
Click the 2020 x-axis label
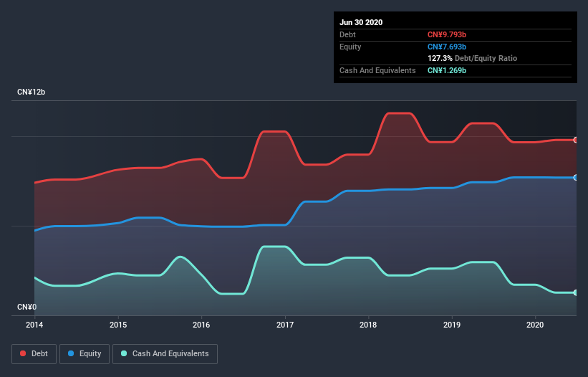[535, 325]
